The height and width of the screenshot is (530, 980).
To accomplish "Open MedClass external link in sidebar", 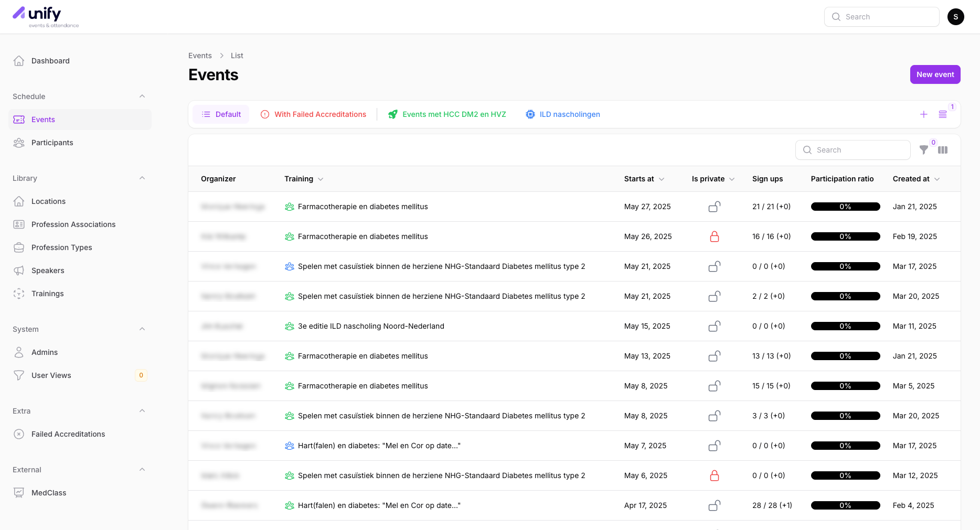I will click(x=49, y=493).
